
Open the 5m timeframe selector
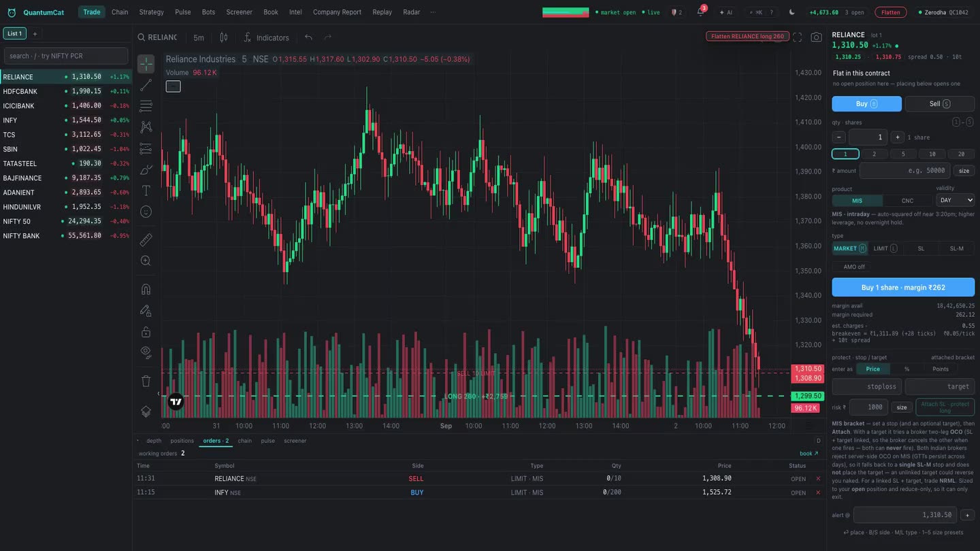point(199,37)
